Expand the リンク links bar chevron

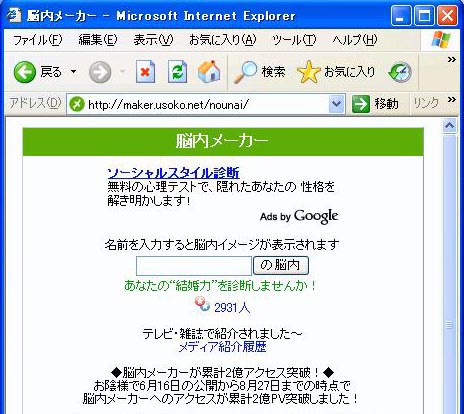pyautogui.click(x=451, y=99)
